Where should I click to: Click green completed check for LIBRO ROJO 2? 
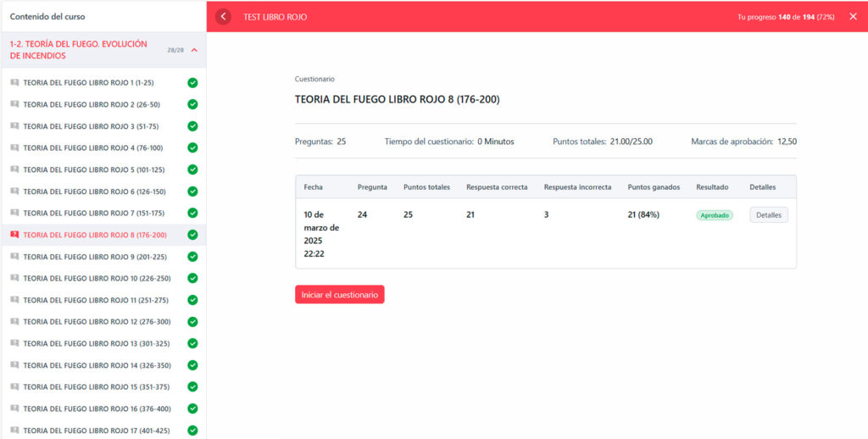click(192, 104)
